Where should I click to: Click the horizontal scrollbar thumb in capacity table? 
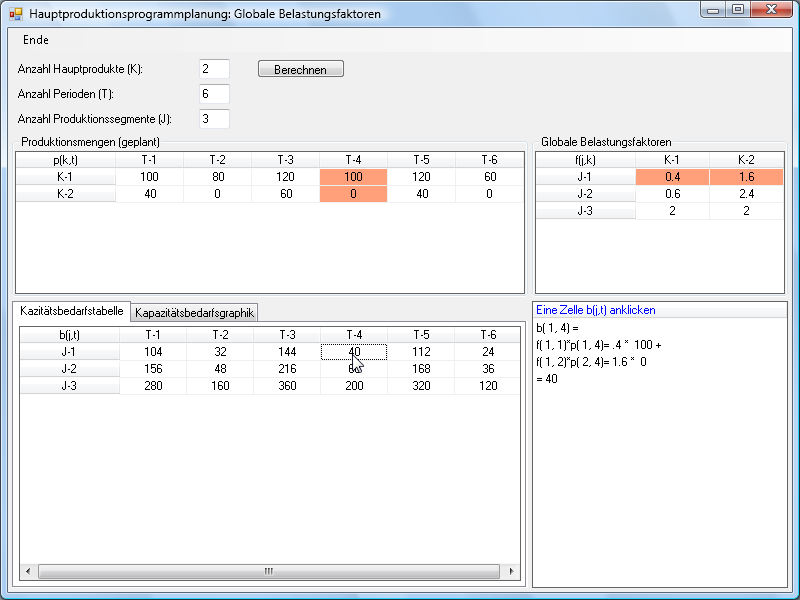click(268, 572)
